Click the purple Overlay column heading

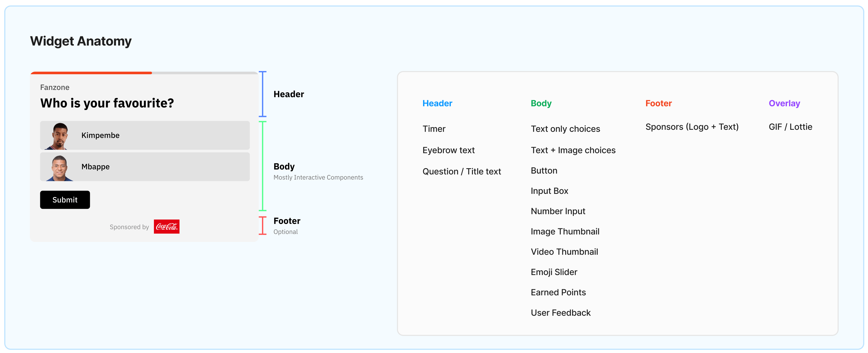coord(784,103)
